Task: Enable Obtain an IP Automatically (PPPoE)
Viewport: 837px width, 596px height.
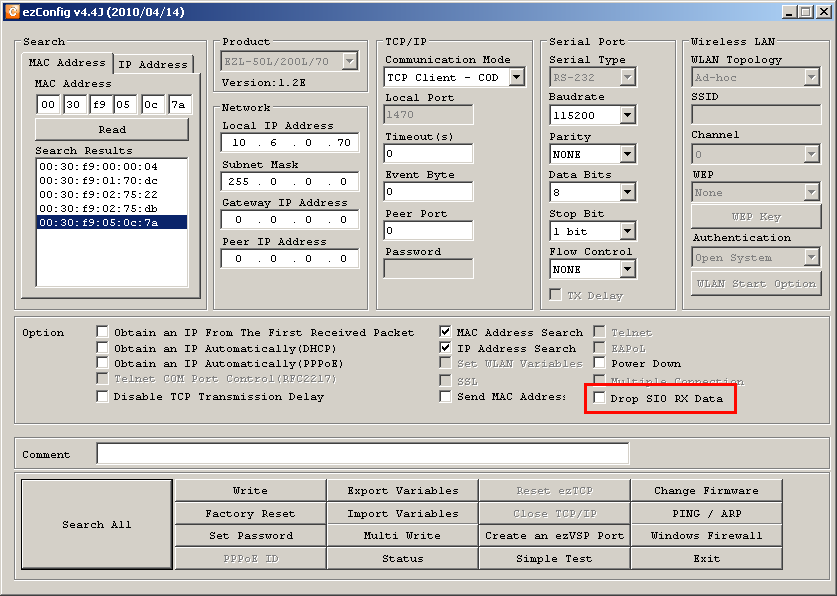Action: pos(102,363)
